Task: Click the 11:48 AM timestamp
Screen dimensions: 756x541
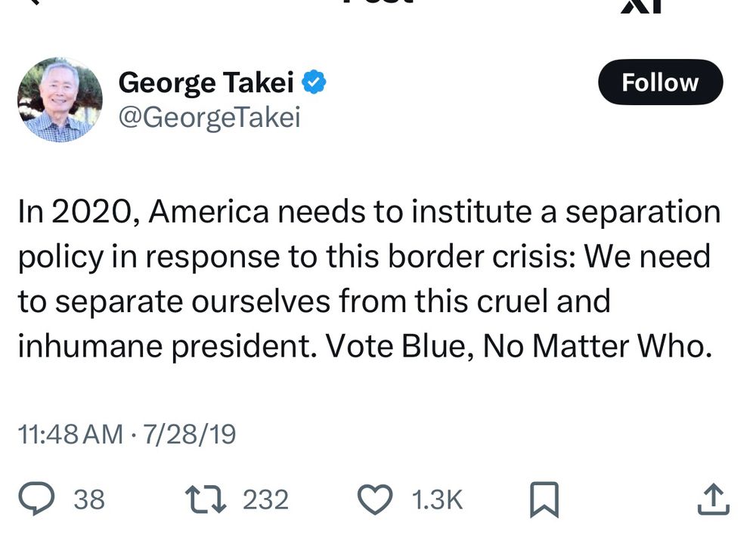Action: [70, 434]
